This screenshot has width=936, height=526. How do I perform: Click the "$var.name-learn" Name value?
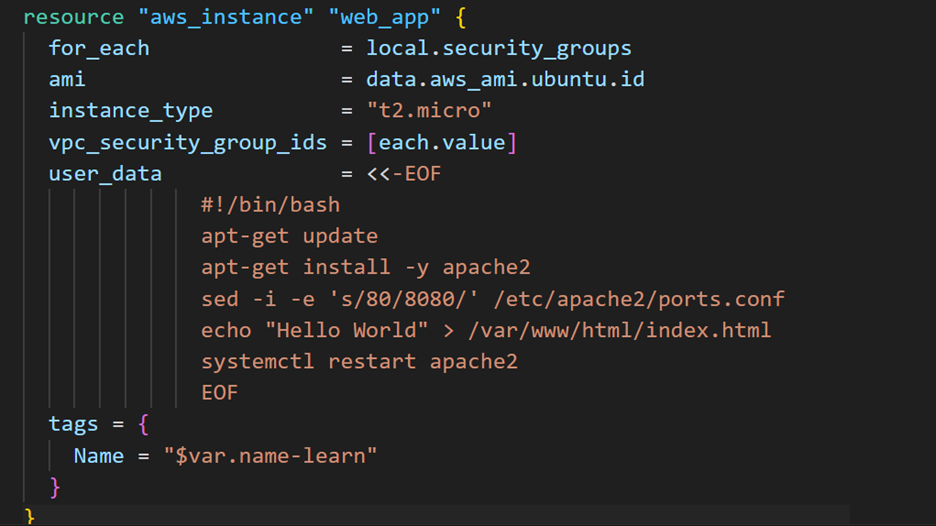270,456
